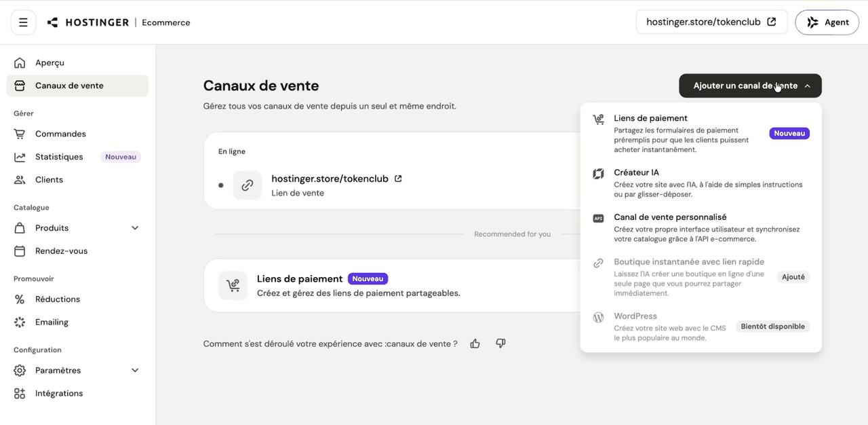Open external link icon next to store card URL
Screen dimensions: 868x425
(x=398, y=179)
